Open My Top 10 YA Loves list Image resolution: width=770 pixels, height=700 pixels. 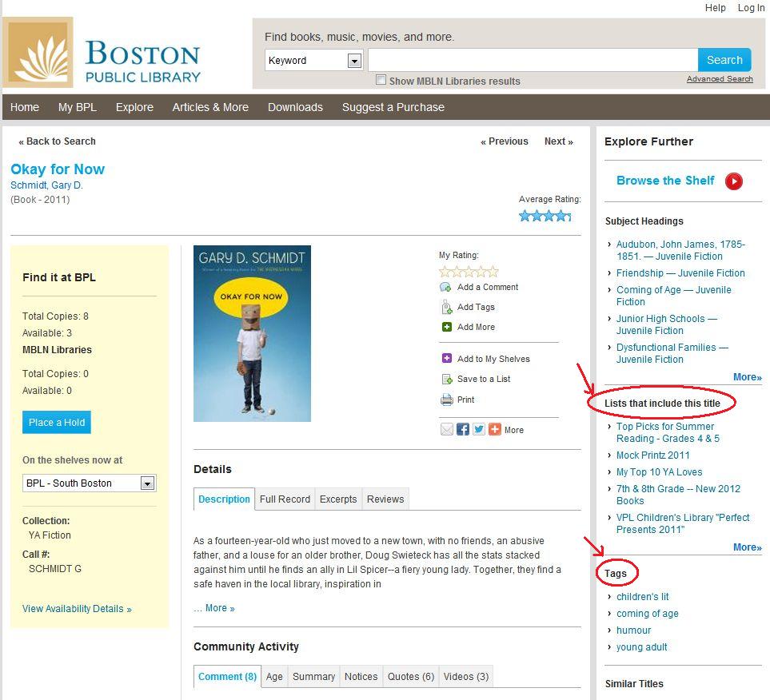659,471
